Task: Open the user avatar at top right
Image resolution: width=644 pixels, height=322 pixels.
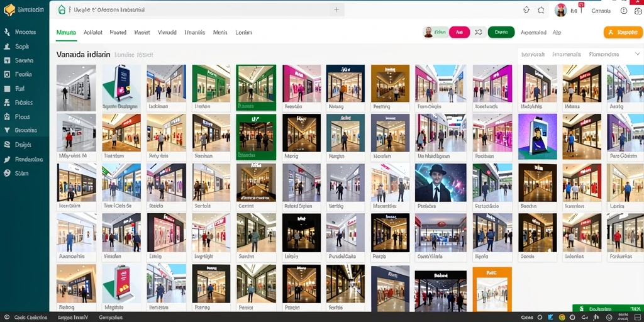Action: pyautogui.click(x=560, y=10)
